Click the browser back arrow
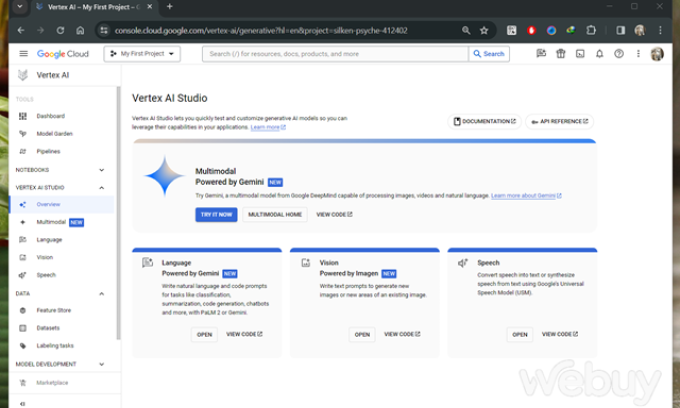 click(21, 30)
